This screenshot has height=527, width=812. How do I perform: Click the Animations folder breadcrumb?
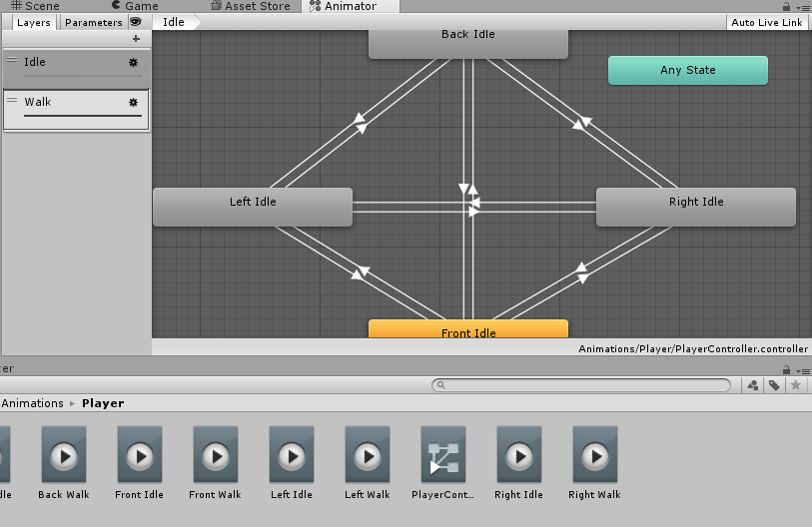pyautogui.click(x=32, y=403)
